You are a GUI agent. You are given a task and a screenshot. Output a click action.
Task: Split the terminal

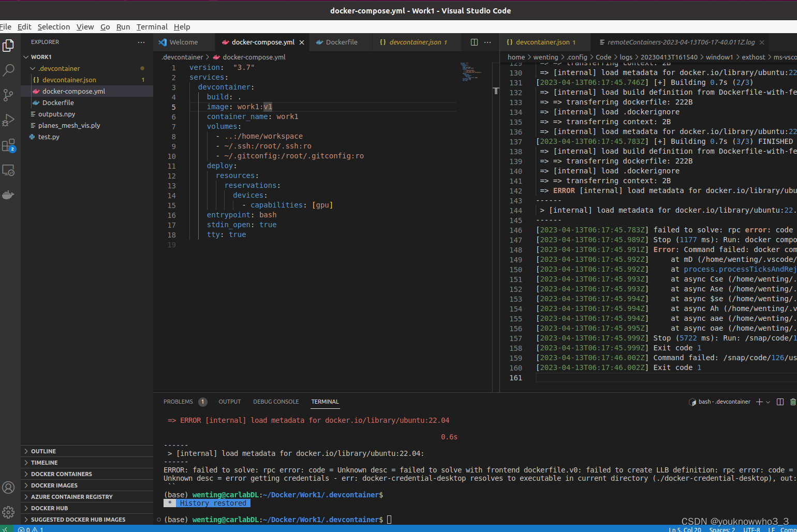tap(780, 402)
